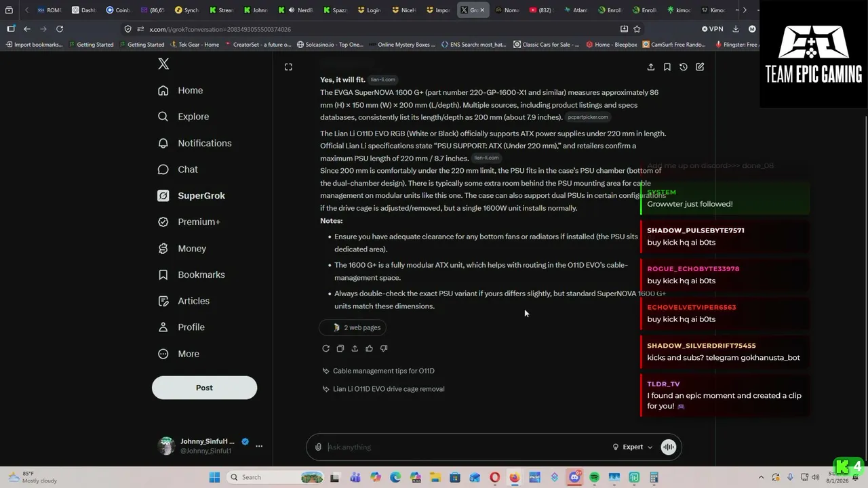Switch to the YouTube (832) browser tab
This screenshot has height=488, width=868.
[x=540, y=10]
